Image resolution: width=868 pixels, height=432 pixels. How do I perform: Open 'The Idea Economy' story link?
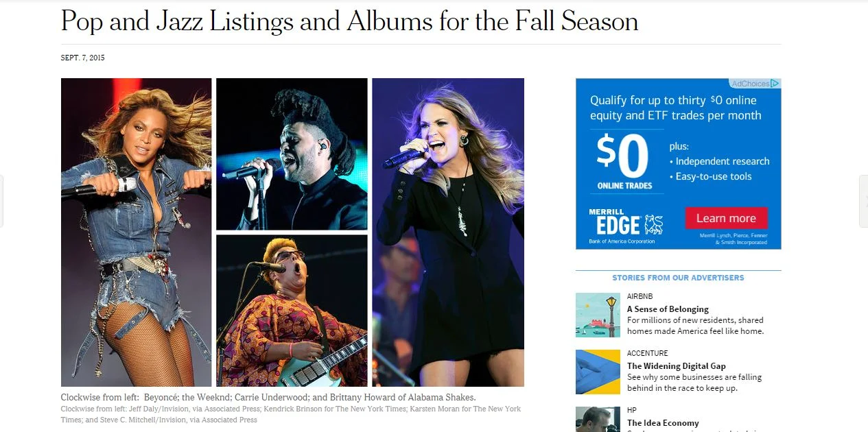click(x=663, y=423)
